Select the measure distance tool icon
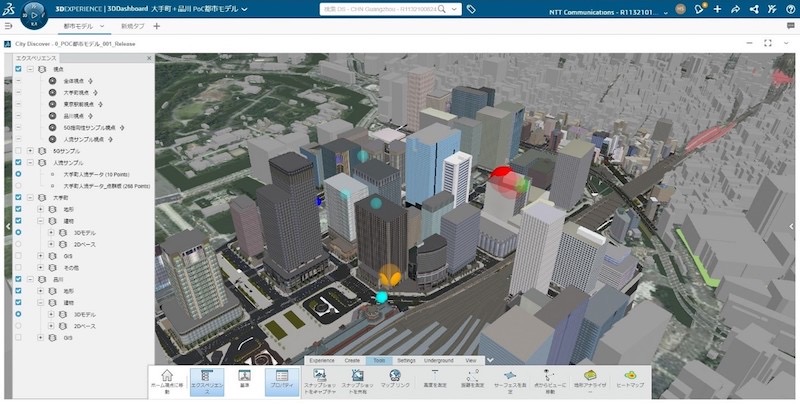Screen dimensions: 800x404 472,375
